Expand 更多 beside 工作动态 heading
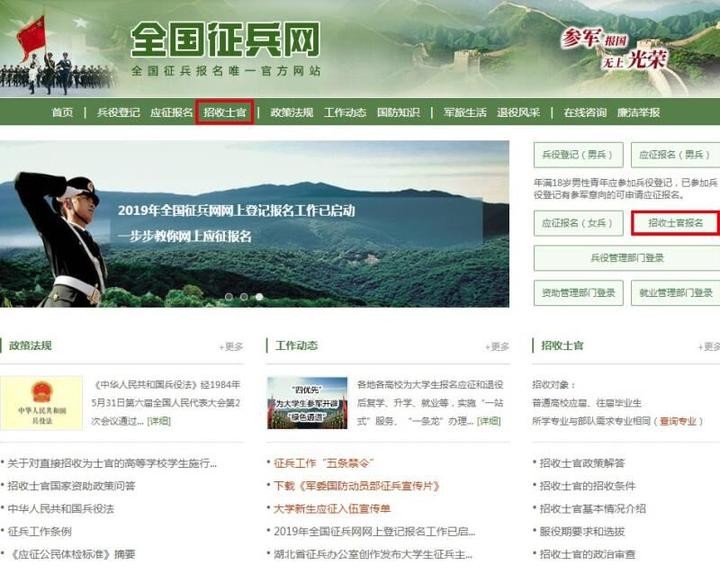720x574 pixels. 497,347
